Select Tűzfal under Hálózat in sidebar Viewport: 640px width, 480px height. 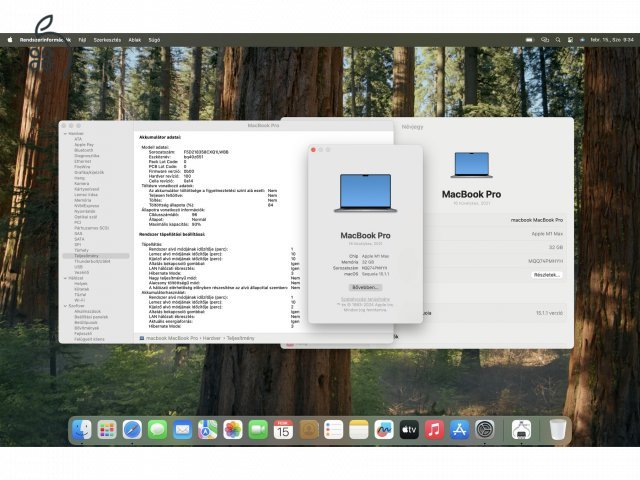[x=80, y=294]
